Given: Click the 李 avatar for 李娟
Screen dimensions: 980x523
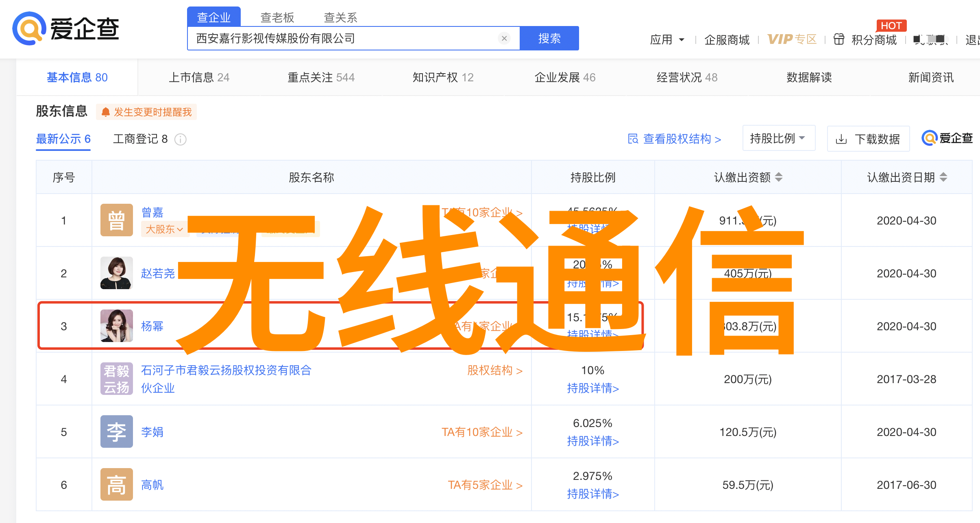Looking at the screenshot, I should (117, 431).
